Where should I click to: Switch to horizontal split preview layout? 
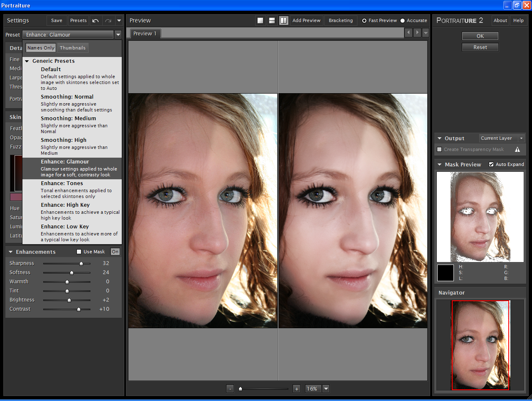[272, 20]
